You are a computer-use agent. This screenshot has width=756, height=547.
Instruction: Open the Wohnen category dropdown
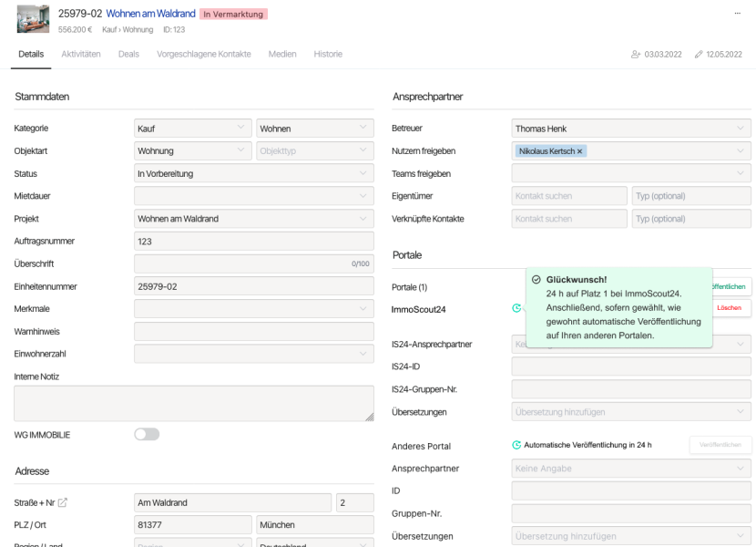tap(315, 129)
